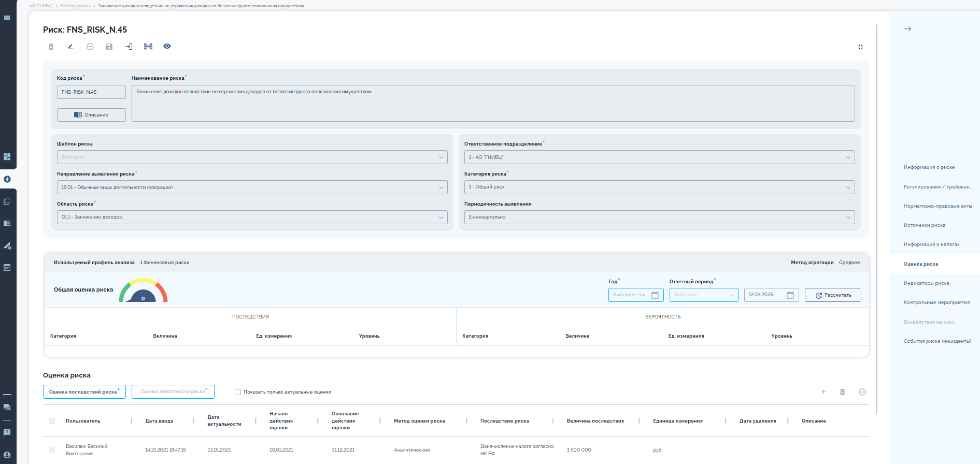
Task: Go to Источники риска section
Action: coord(925,225)
